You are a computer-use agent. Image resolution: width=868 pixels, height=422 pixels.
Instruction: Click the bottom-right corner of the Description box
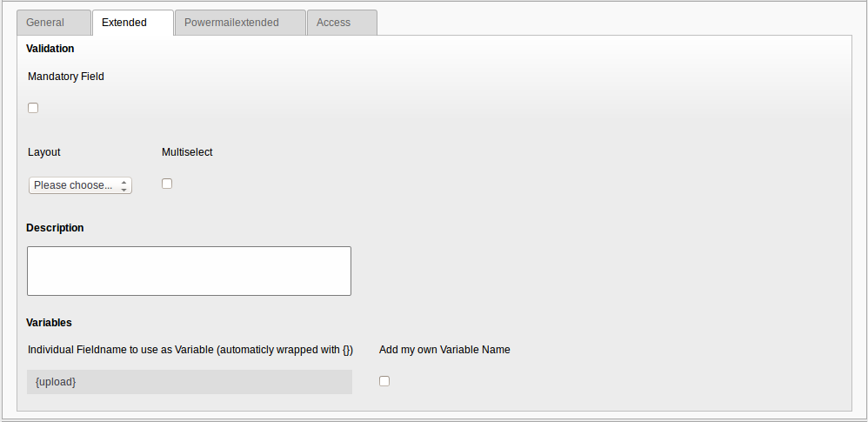coord(347,291)
